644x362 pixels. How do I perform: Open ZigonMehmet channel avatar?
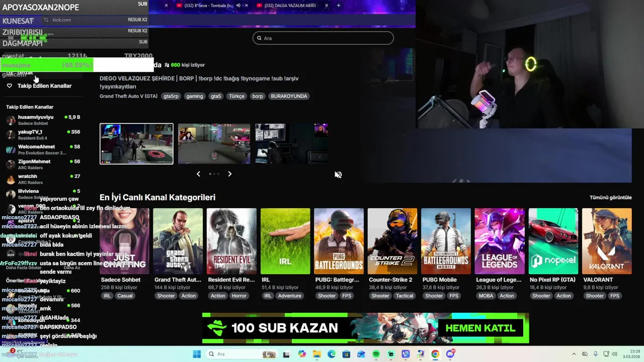11,164
